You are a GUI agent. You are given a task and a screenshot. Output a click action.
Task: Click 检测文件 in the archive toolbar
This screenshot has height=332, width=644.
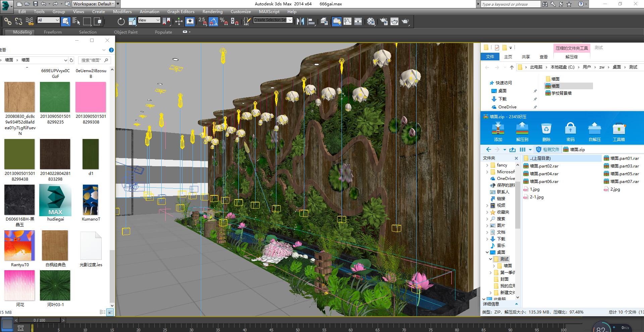click(548, 149)
